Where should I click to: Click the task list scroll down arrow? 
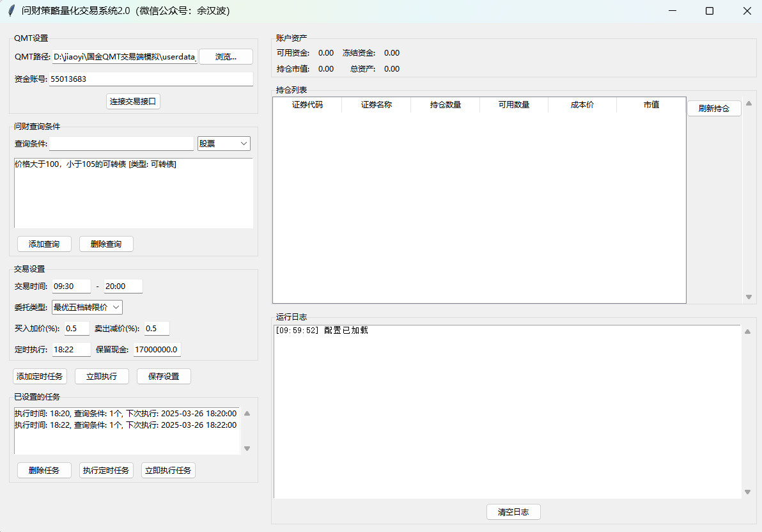pos(247,448)
